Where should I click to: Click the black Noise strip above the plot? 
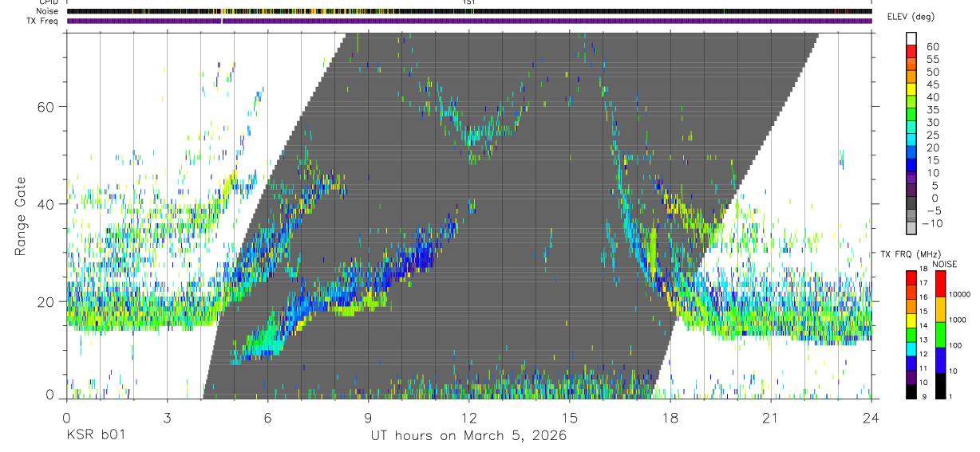tap(468, 11)
